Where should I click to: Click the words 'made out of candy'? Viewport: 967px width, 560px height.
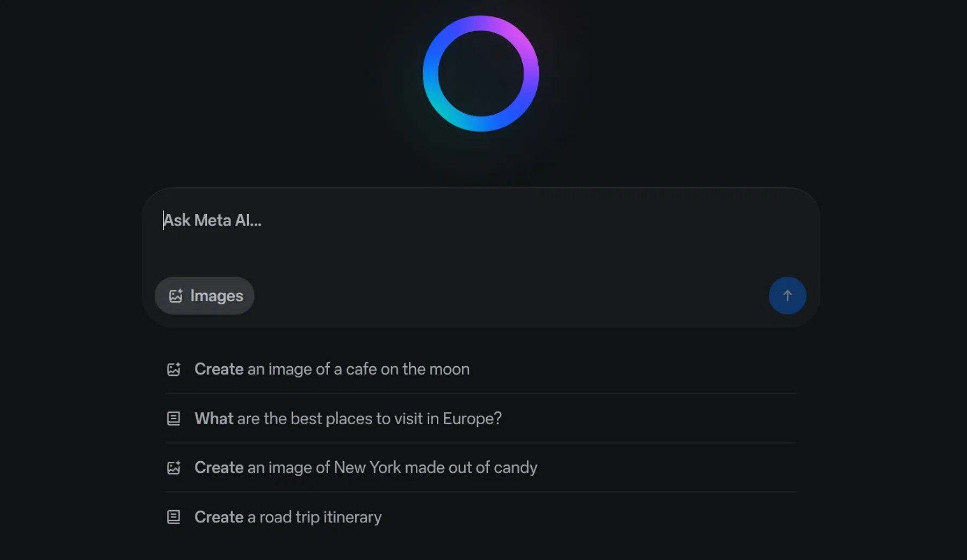(471, 468)
